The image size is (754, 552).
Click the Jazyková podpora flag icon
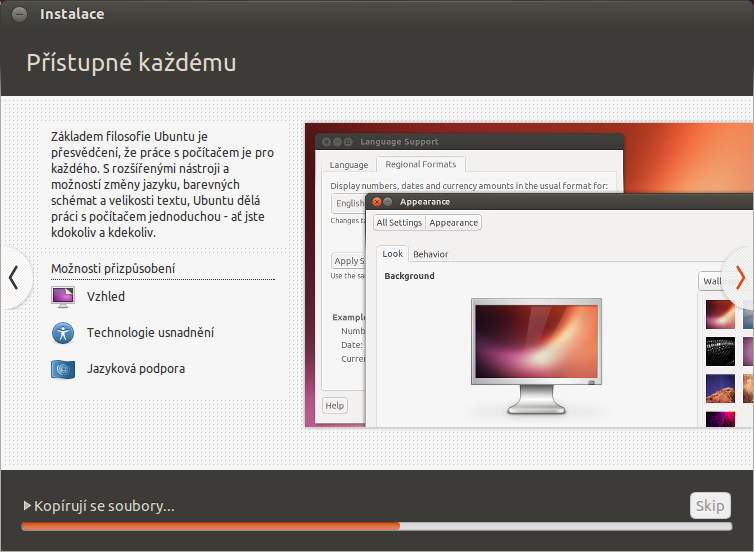point(63,369)
